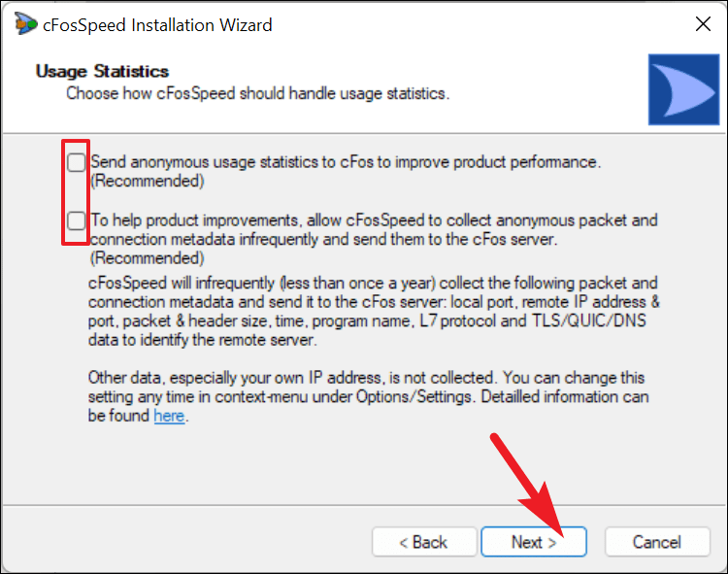Click the 'Choose how cFosSpeed should handle' subtitle
728x574 pixels.
257,93
